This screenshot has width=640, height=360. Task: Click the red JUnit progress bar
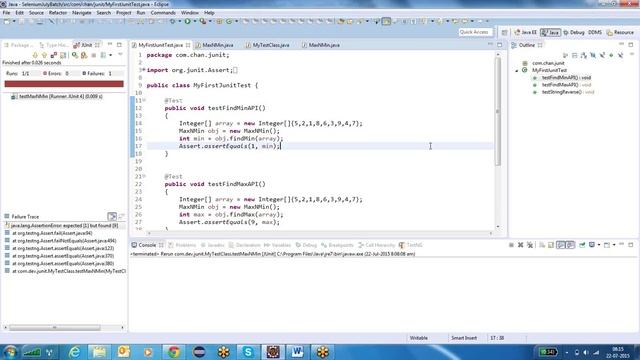coord(64,84)
